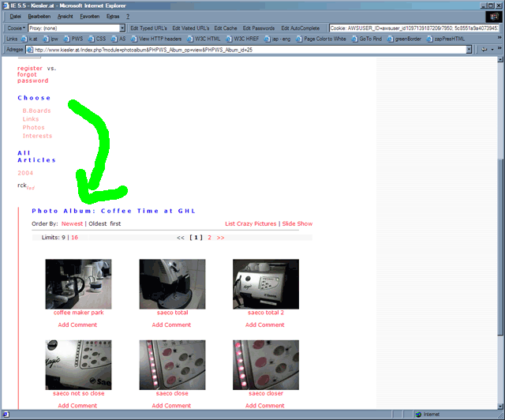Click the Edit Passwords toolbar button
This screenshot has width=505, height=420.
click(259, 28)
